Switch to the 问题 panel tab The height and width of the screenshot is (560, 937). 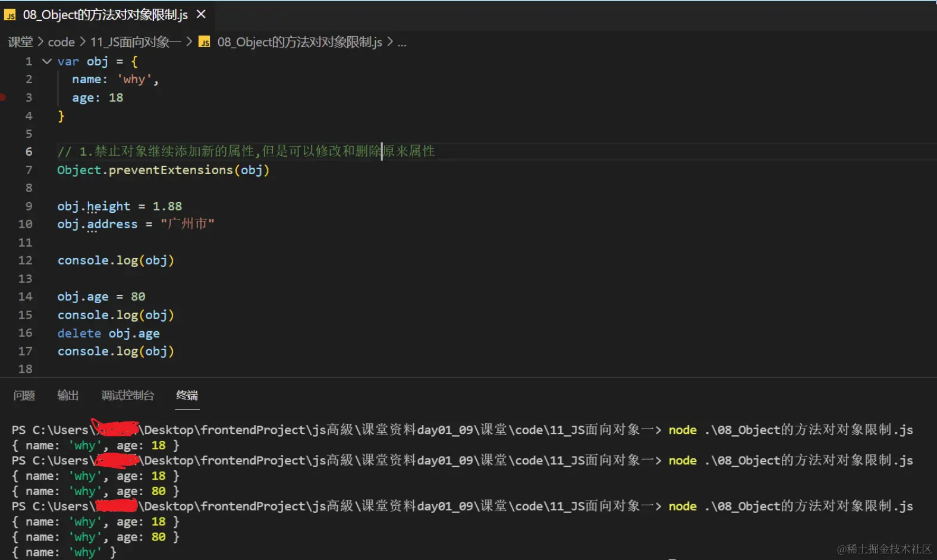point(24,395)
